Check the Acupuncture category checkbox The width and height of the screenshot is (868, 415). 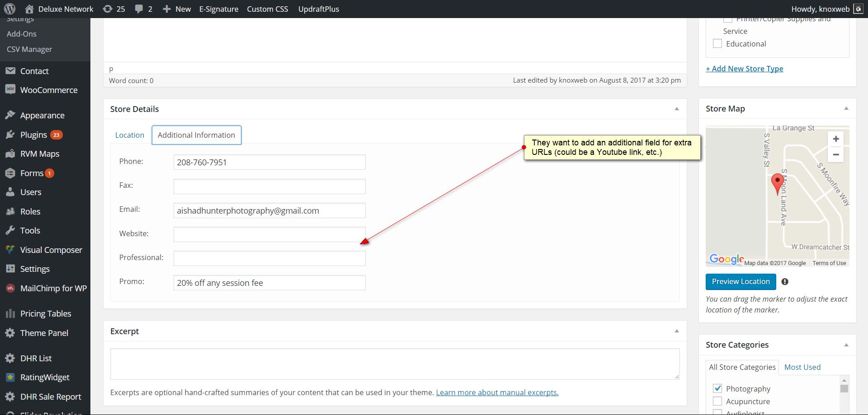717,401
